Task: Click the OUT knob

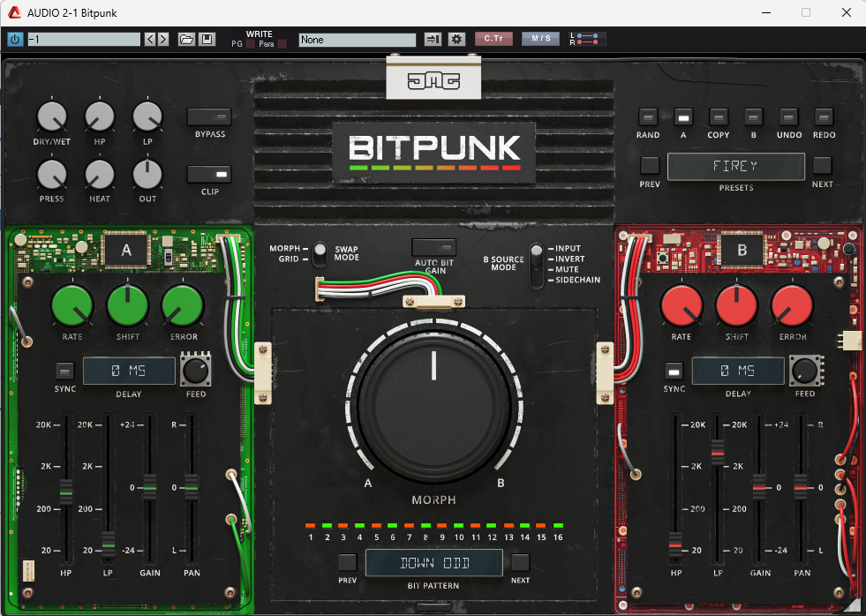Action: tap(147, 175)
